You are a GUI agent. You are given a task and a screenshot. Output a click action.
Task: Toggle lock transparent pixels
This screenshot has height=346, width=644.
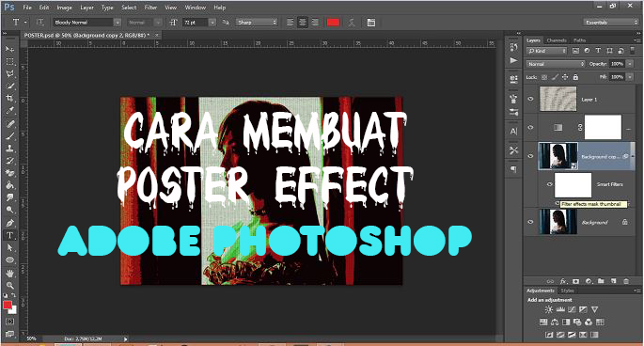(x=544, y=77)
